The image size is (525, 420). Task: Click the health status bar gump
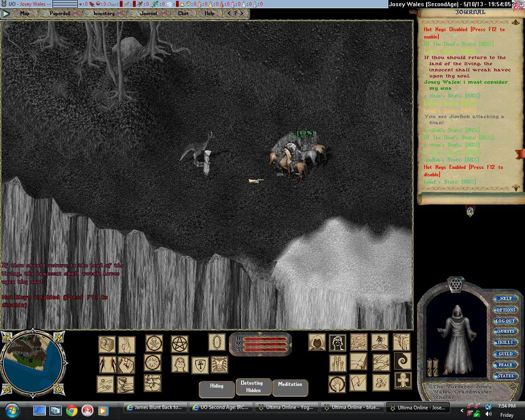click(261, 344)
